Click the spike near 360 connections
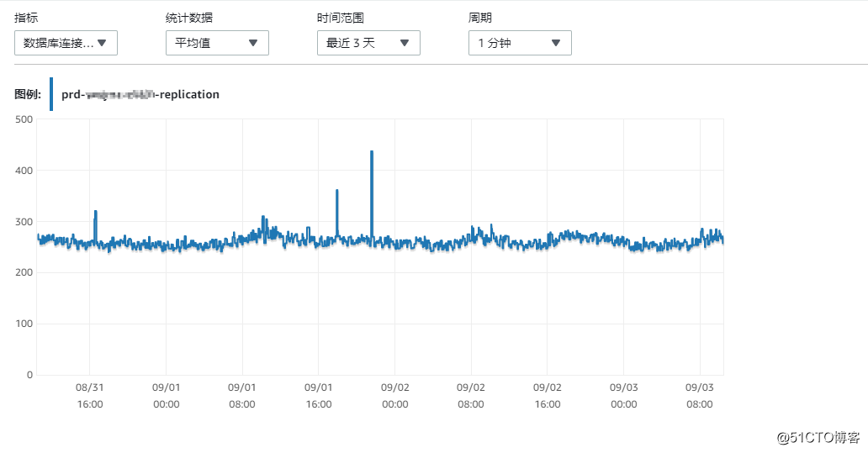The height and width of the screenshot is (453, 868). tap(337, 213)
